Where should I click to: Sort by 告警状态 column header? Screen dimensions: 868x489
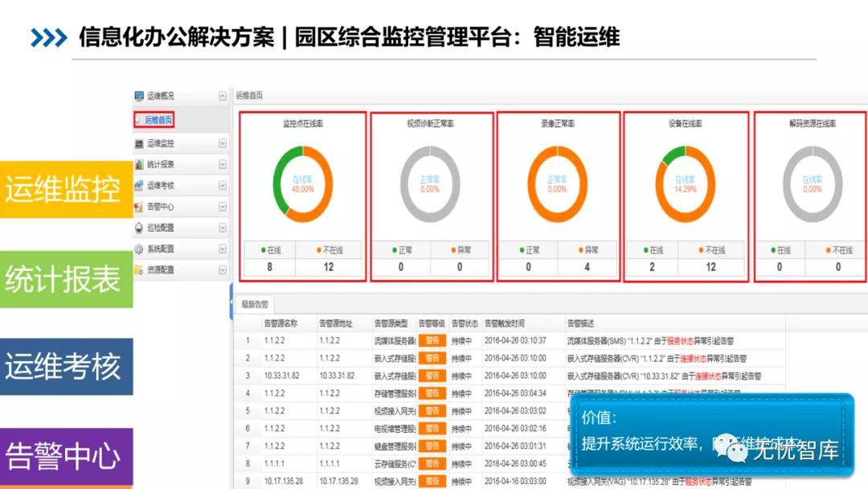coord(465,323)
